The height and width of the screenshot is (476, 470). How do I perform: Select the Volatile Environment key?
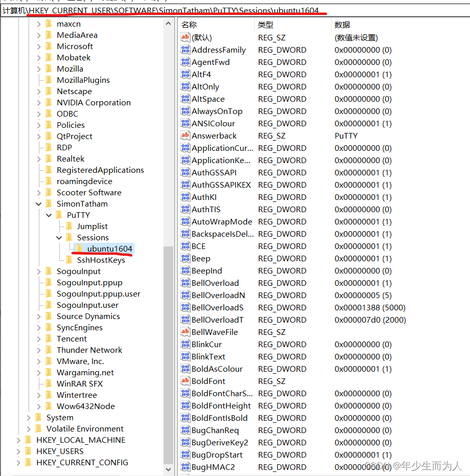click(85, 428)
